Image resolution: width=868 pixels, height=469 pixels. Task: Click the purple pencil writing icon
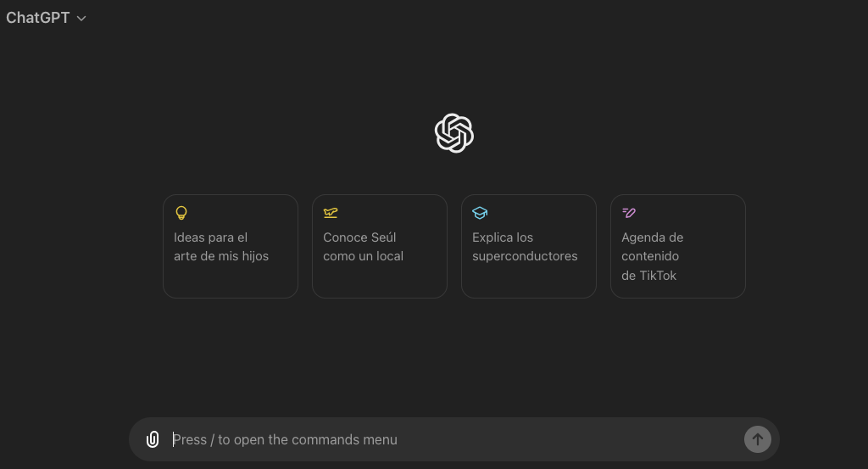(629, 213)
